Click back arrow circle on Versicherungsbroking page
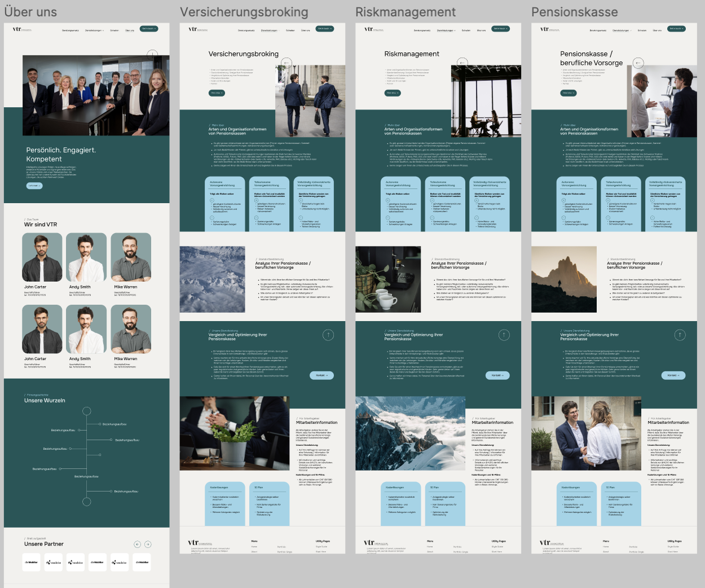The width and height of the screenshot is (705, 588). tap(287, 63)
